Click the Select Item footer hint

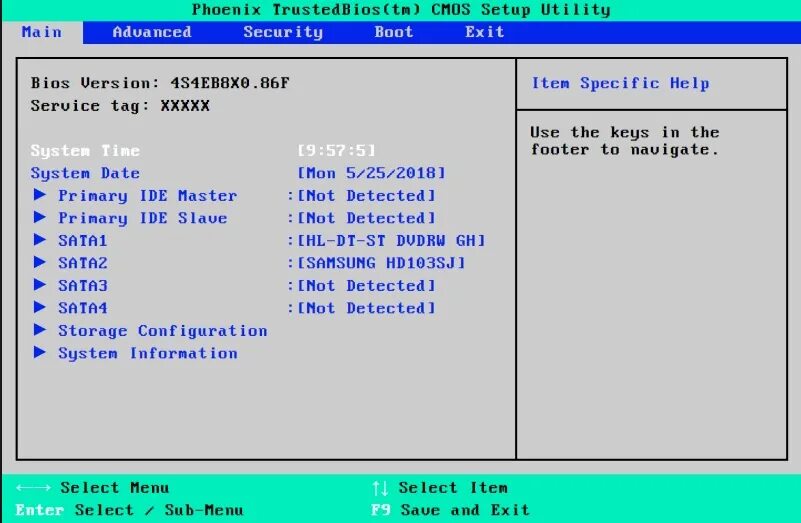tap(453, 488)
